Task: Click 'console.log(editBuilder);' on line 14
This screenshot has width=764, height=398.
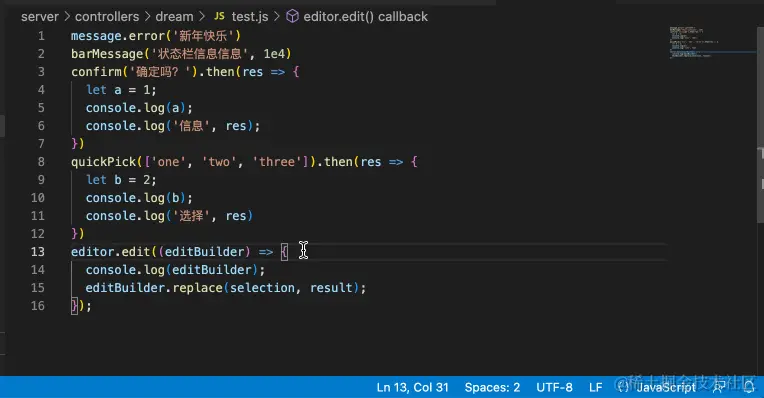Action: [175, 270]
